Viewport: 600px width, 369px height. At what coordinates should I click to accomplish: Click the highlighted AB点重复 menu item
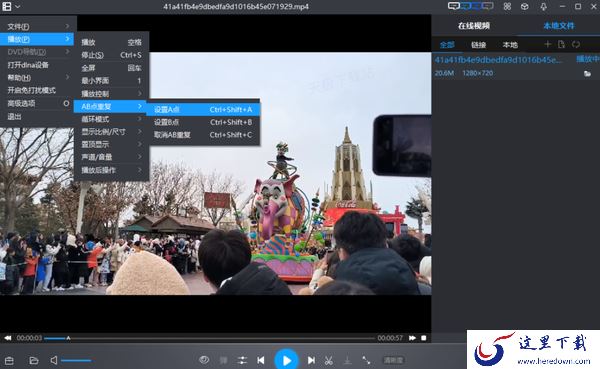point(110,106)
